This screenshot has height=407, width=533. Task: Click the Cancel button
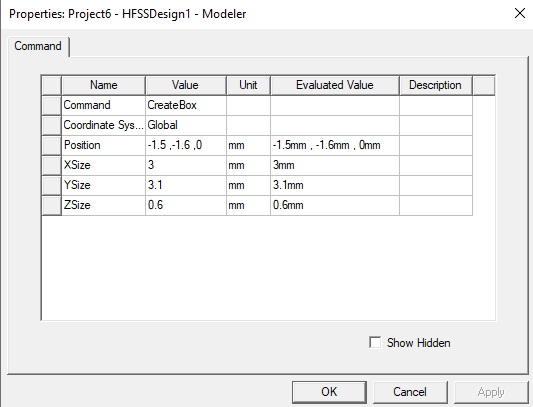[x=410, y=392]
